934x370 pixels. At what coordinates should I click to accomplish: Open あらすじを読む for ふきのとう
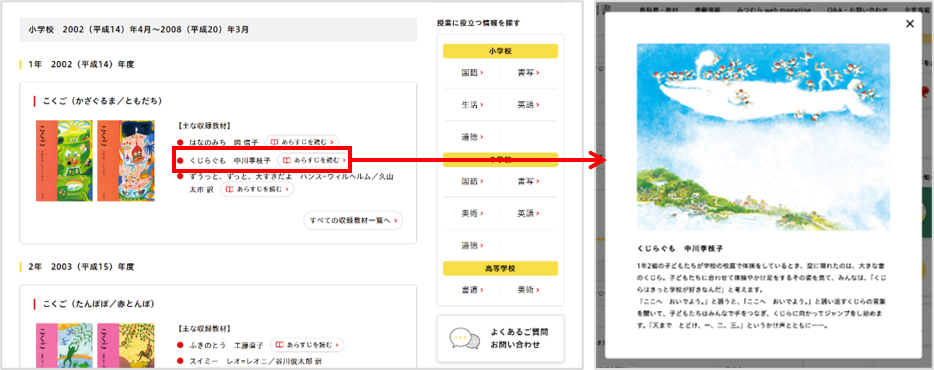[307, 345]
